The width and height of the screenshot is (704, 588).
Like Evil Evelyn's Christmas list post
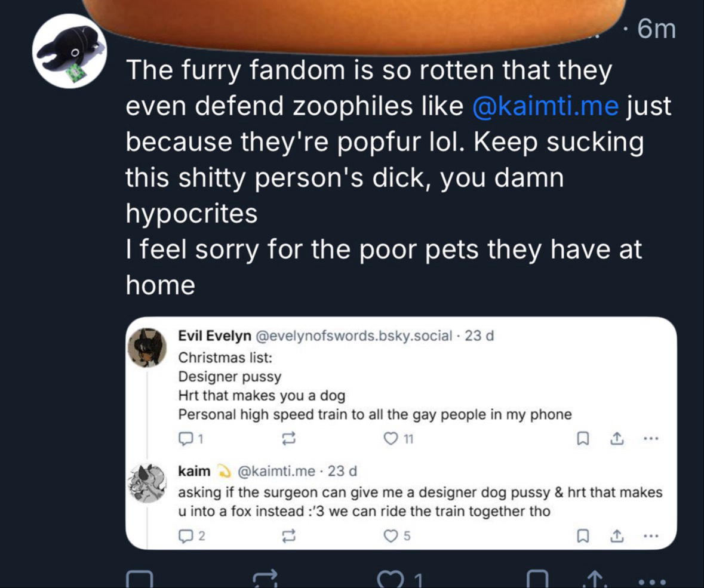coord(391,440)
